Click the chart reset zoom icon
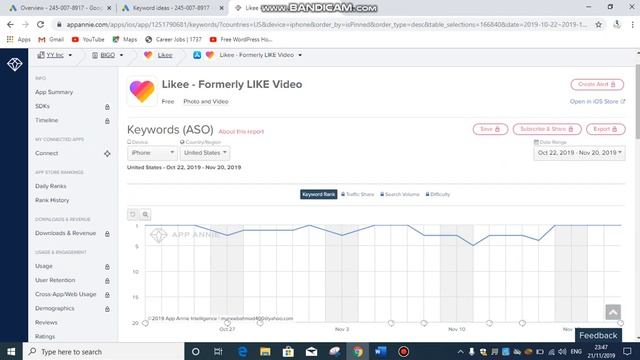 (133, 214)
